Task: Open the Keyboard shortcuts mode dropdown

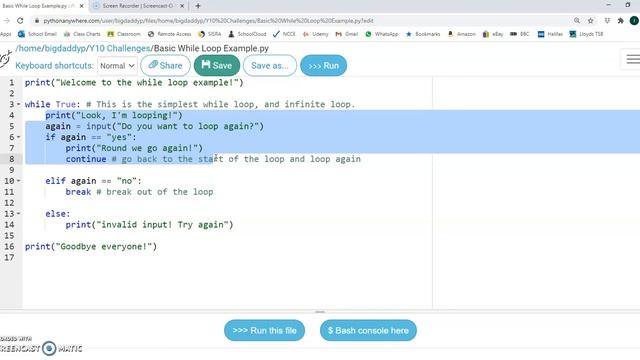Action: pos(117,66)
